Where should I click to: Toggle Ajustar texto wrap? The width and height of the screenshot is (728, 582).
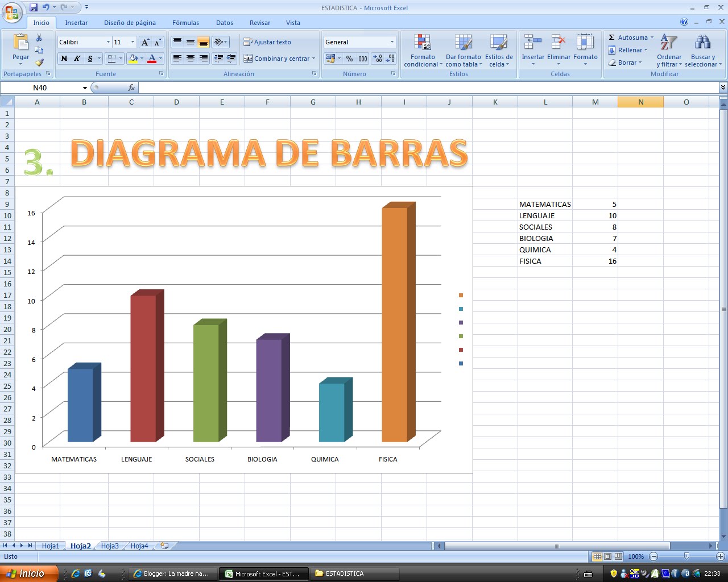click(267, 42)
